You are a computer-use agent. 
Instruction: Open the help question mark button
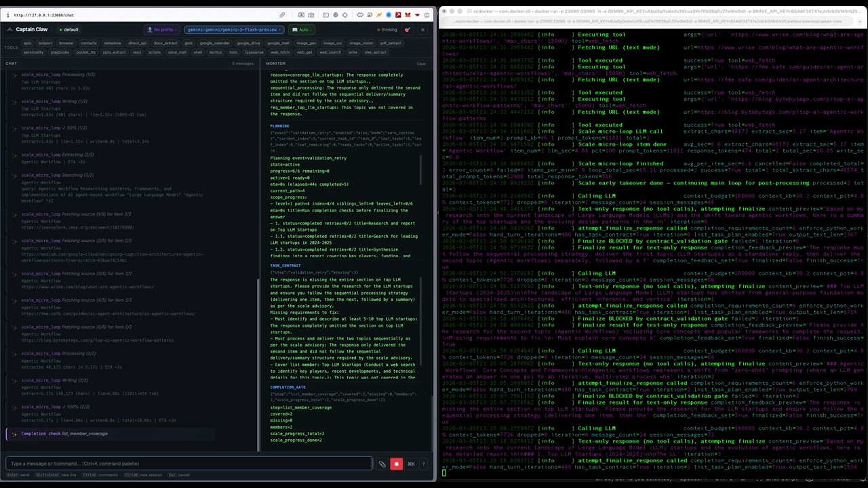coord(424,464)
